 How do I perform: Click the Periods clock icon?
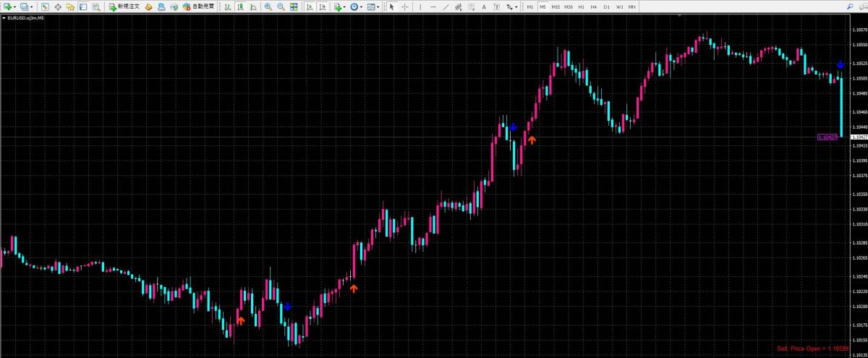click(x=354, y=7)
